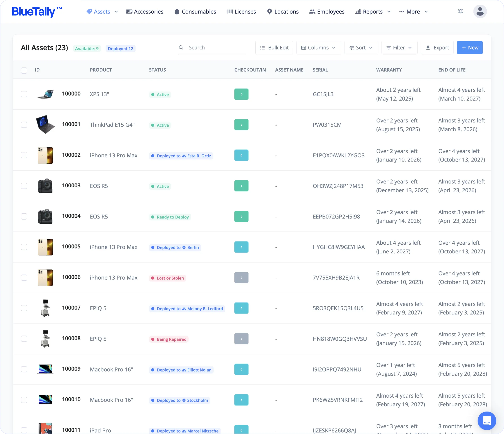The width and height of the screenshot is (504, 434).
Task: Click the check-in arrow for asset 100010
Action: (x=241, y=400)
